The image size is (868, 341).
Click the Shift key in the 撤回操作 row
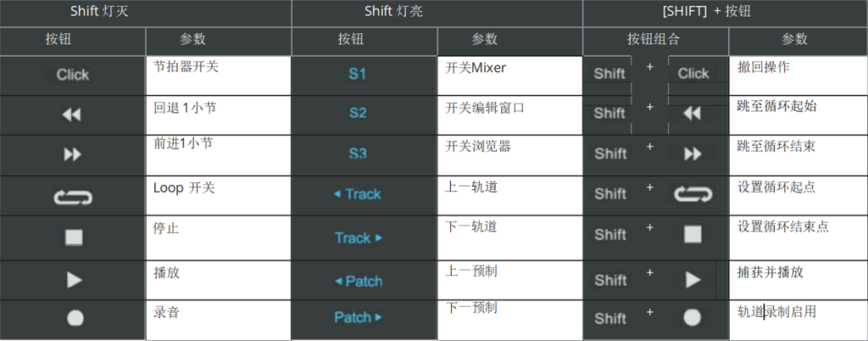tap(609, 74)
